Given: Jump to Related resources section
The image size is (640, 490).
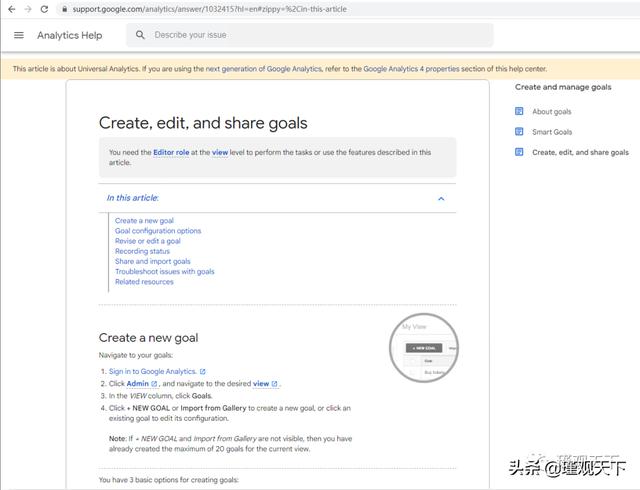Looking at the screenshot, I should pyautogui.click(x=144, y=282).
